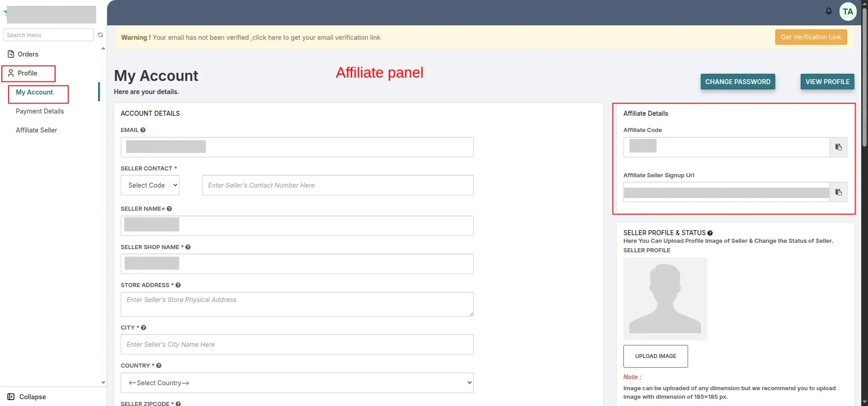Focus the EMAIL input field
The height and width of the screenshot is (406, 868).
coord(297,147)
